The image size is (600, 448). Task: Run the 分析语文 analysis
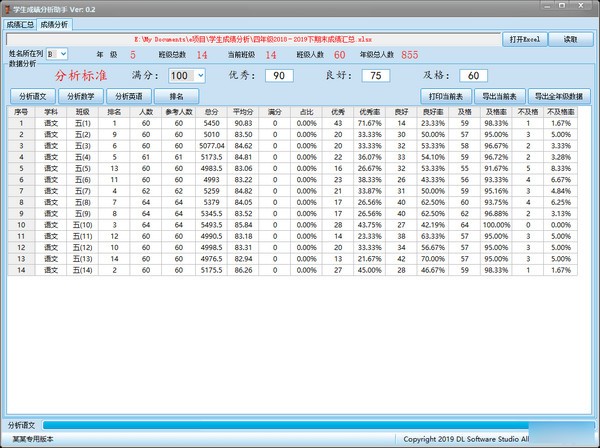pos(31,95)
